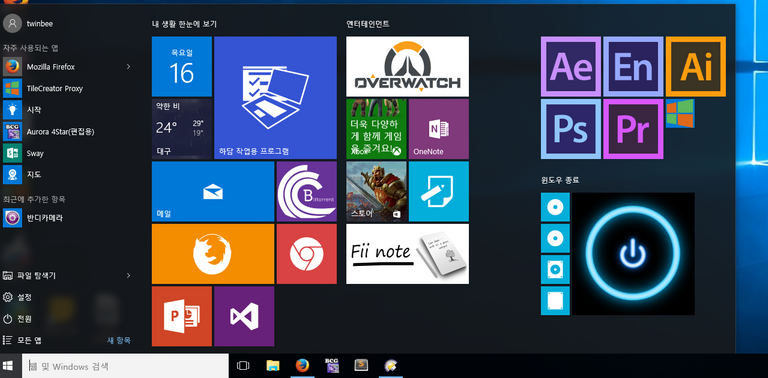Open TileCreator Proxy from the app list
This screenshot has width=768, height=378.
click(x=69, y=88)
